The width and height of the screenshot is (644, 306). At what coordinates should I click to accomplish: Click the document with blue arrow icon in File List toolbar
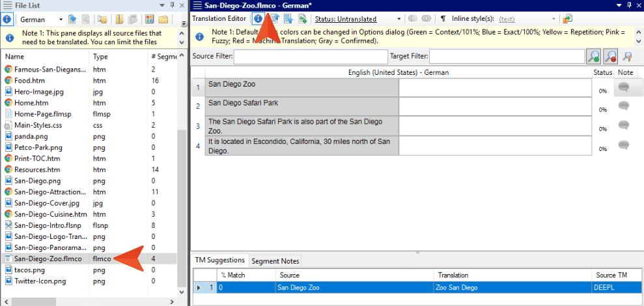click(73, 19)
